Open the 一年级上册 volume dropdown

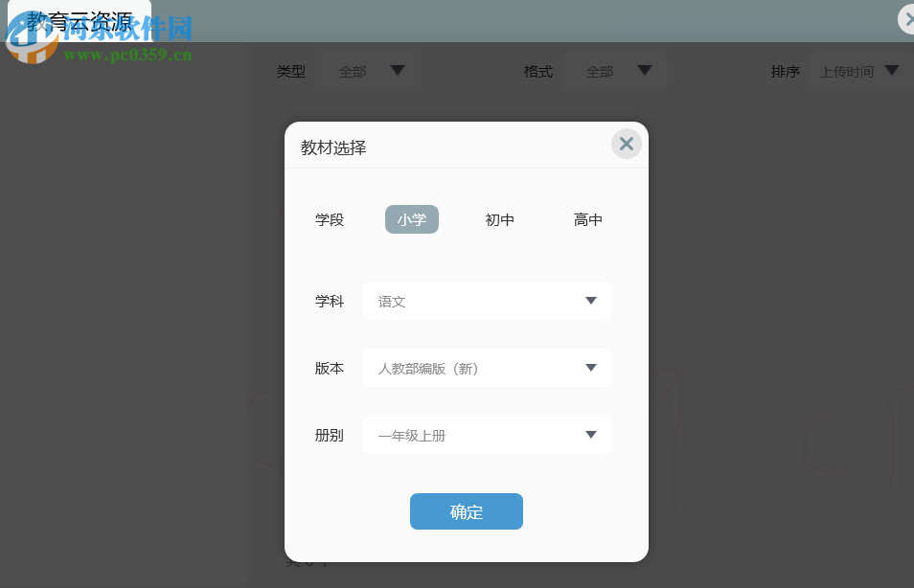487,434
